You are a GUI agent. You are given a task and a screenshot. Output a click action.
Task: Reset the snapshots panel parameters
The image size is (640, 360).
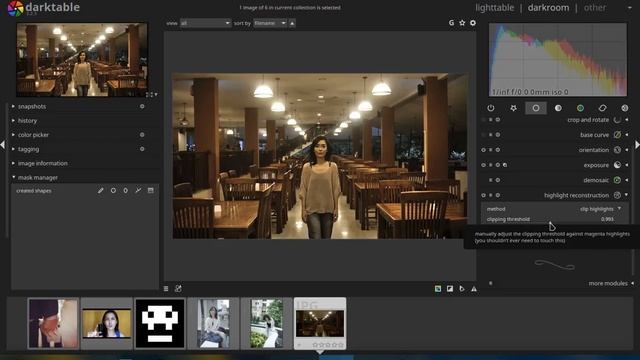142,106
